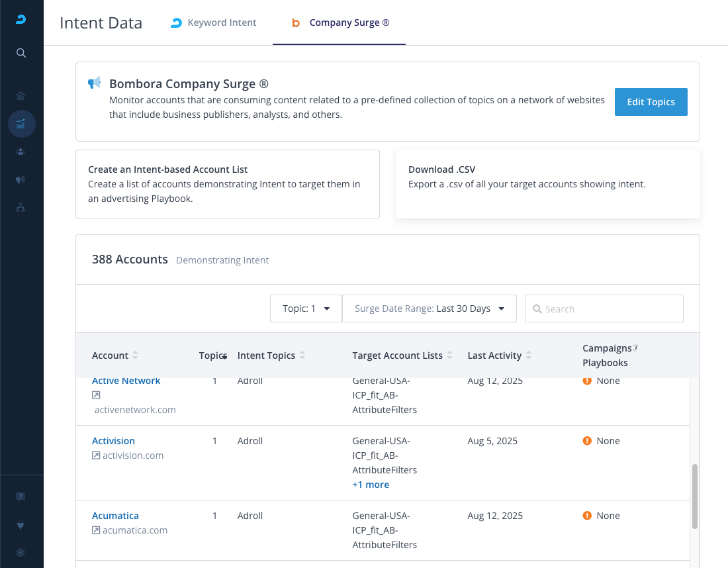Click into the accounts Search field

(604, 308)
